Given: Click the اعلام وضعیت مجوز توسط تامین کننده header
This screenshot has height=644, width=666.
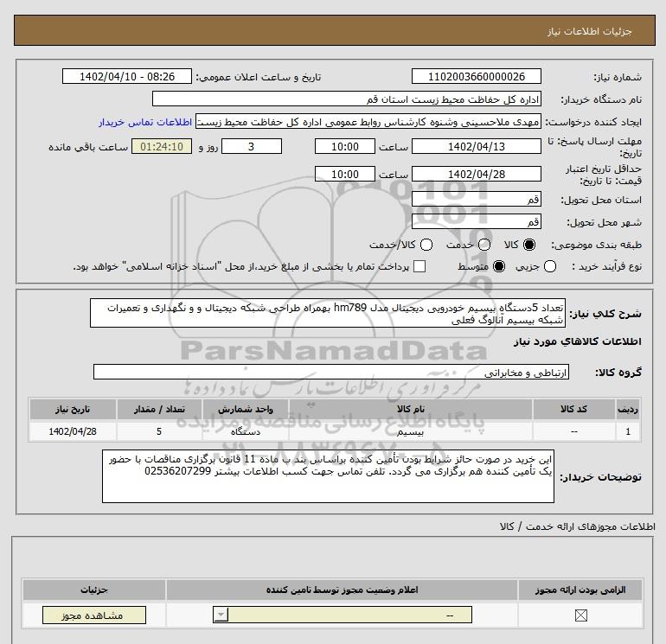Looking at the screenshot, I should (x=342, y=590).
